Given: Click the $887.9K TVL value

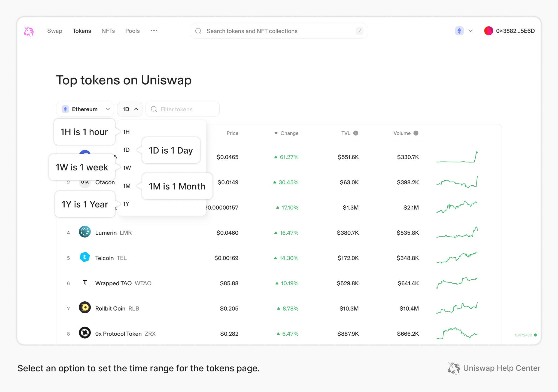Looking at the screenshot, I should pyautogui.click(x=348, y=334).
